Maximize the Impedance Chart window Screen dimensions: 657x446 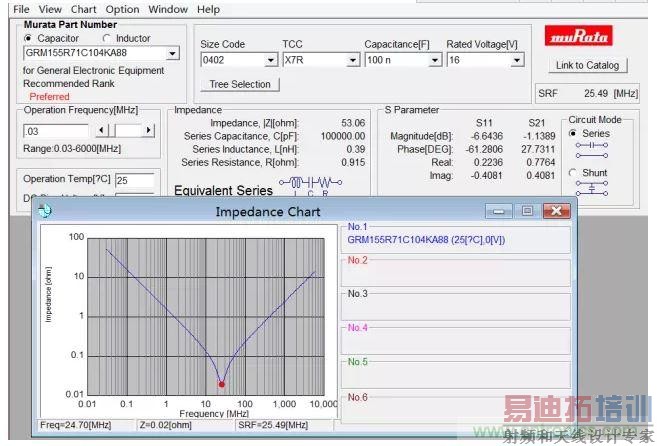pos(527,211)
